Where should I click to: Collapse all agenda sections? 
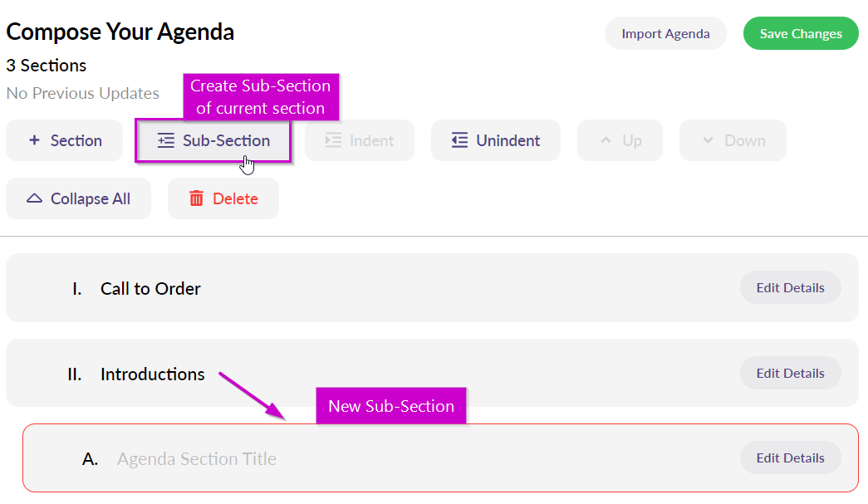point(78,198)
